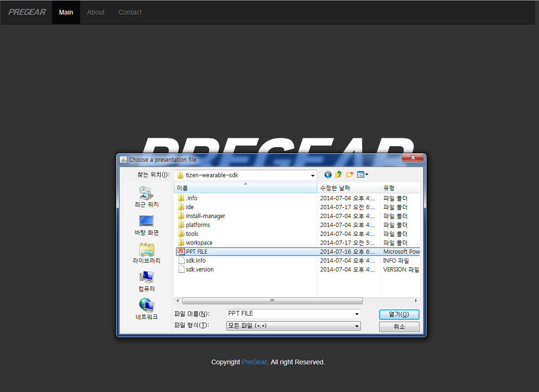Create a new folder icon
539x392 pixels.
(350, 175)
